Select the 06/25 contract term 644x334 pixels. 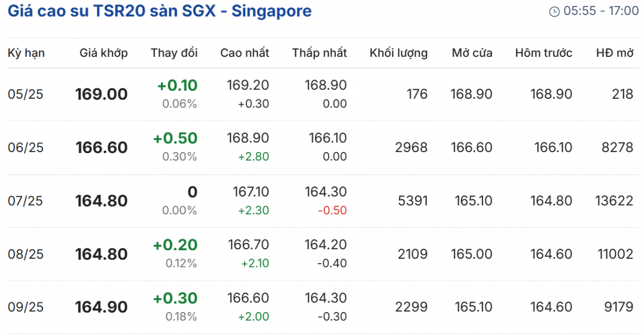tap(26, 148)
